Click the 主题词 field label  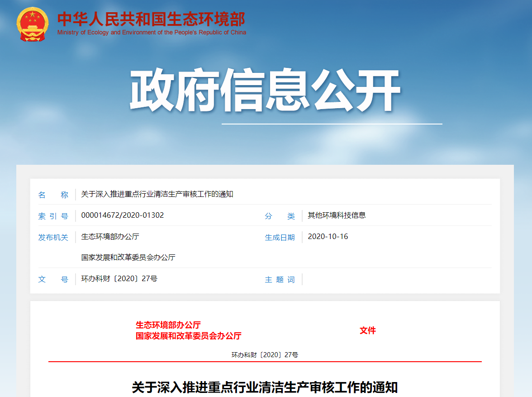click(280, 279)
